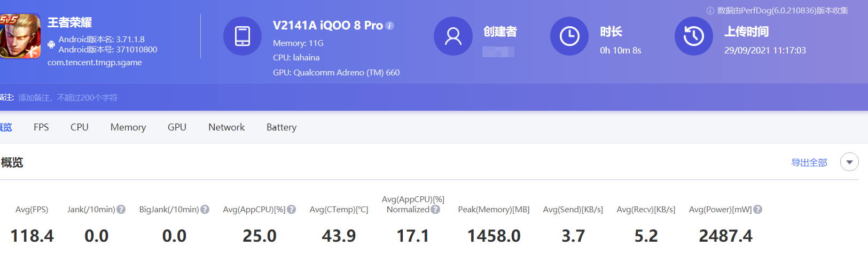The image size is (868, 277).
Task: Click the 概览 section heading
Action: (12, 163)
